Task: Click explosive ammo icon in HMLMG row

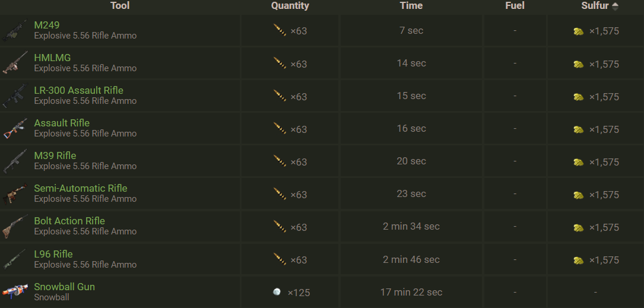Action: click(280, 63)
